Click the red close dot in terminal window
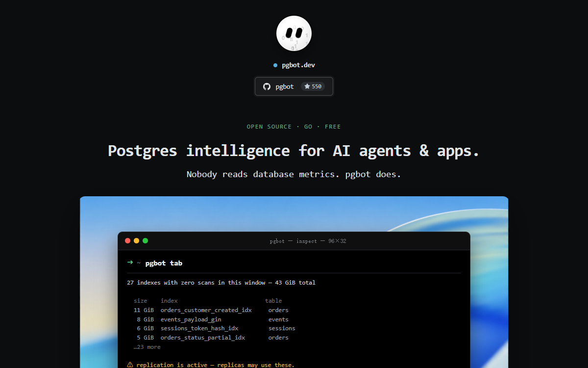Screen dimensions: 588x368 128,241
